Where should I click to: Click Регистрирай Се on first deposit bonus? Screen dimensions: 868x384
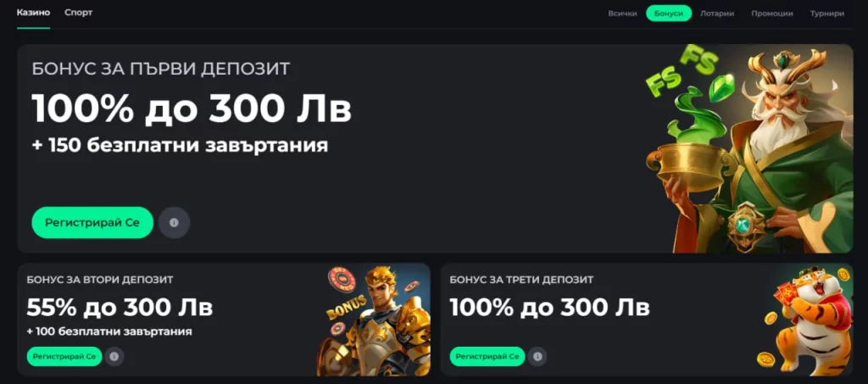(x=92, y=222)
